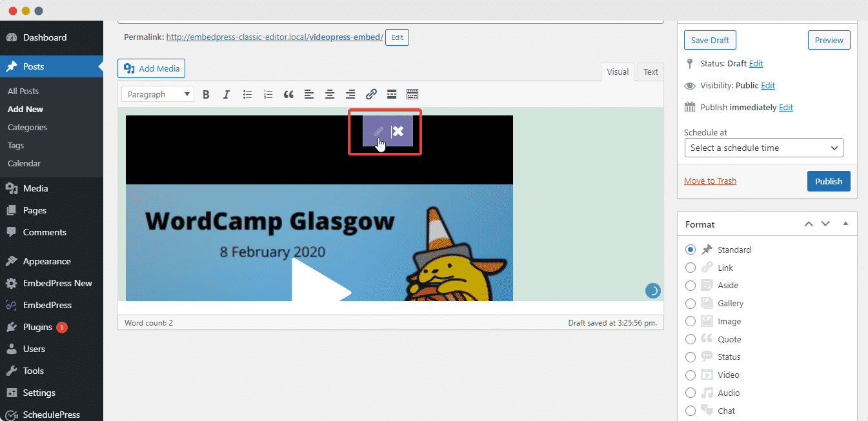Select the Audio post format
Image resolution: width=868 pixels, height=421 pixels.
pyautogui.click(x=691, y=393)
